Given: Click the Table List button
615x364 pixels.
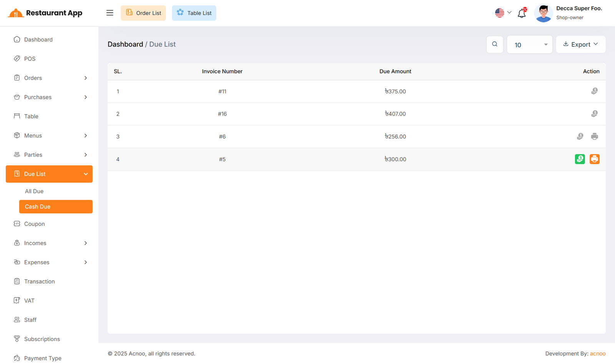Looking at the screenshot, I should 194,13.
